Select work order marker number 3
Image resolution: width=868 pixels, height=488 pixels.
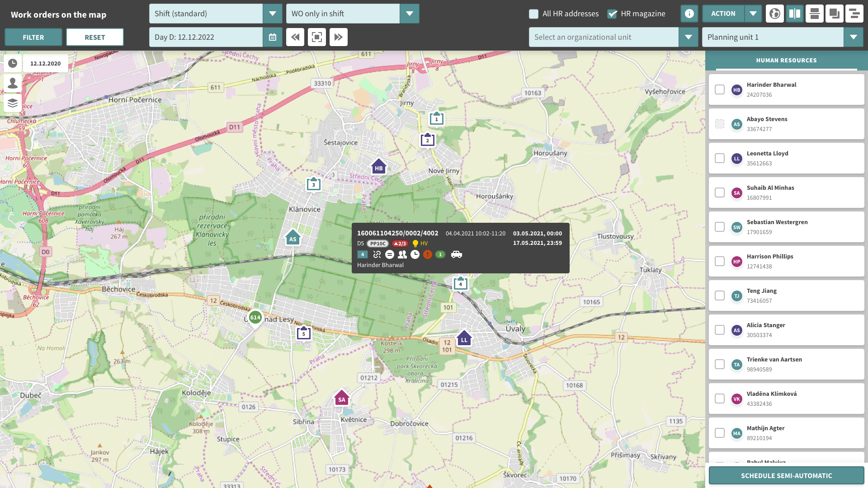[314, 184]
